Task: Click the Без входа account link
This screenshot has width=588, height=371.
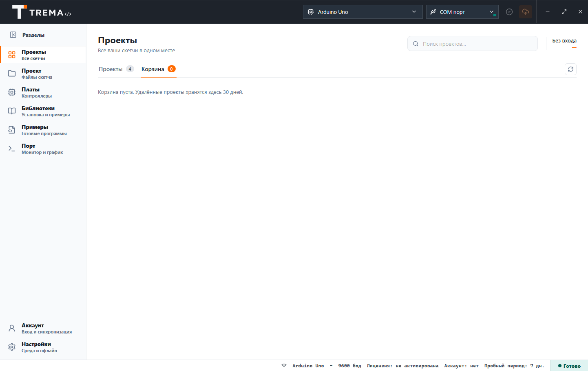Action: coord(564,41)
